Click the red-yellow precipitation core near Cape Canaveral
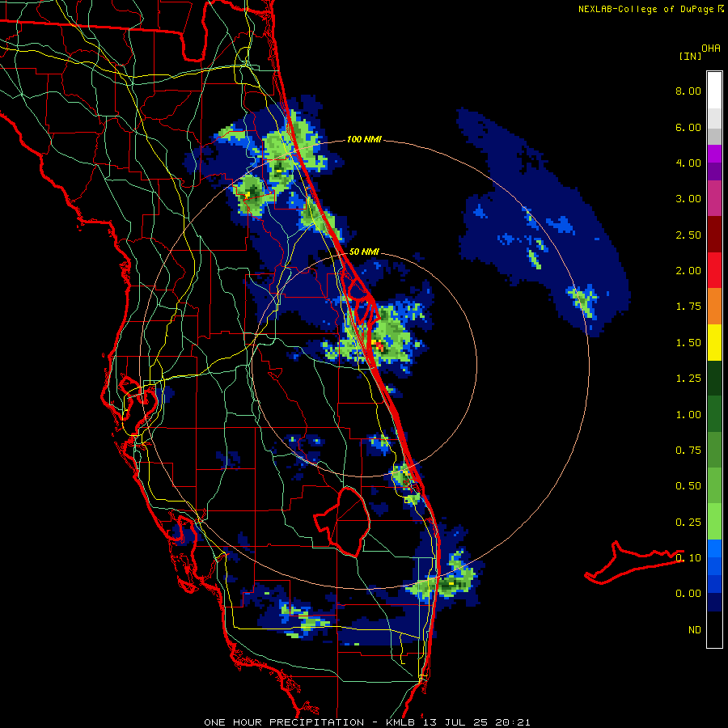 (378, 345)
